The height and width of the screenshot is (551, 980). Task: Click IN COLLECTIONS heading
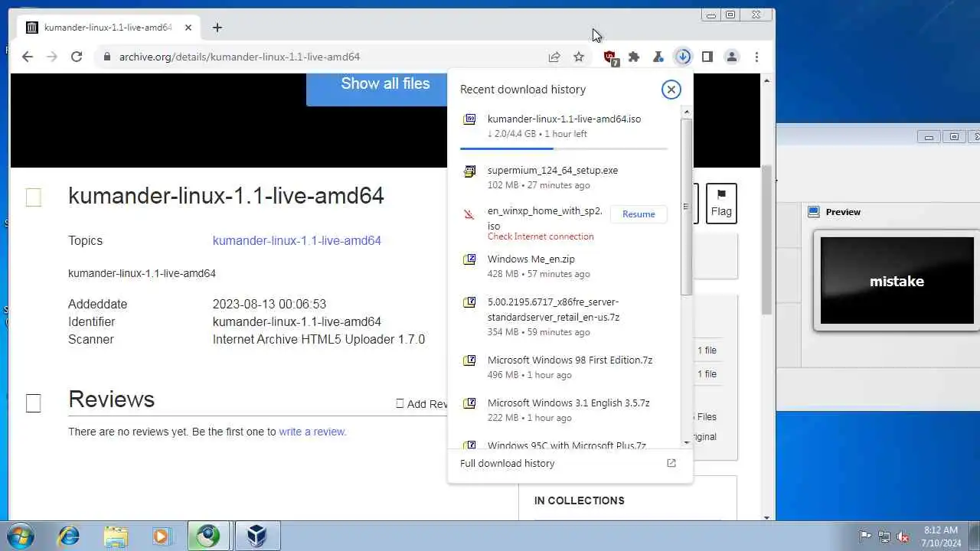tap(580, 500)
